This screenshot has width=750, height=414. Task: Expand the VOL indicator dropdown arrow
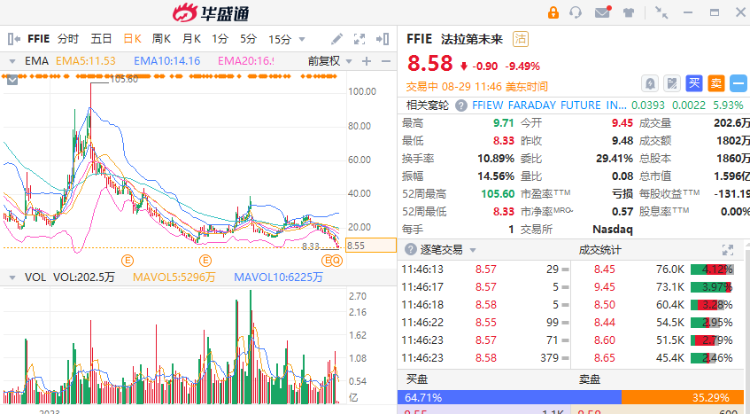(x=12, y=277)
